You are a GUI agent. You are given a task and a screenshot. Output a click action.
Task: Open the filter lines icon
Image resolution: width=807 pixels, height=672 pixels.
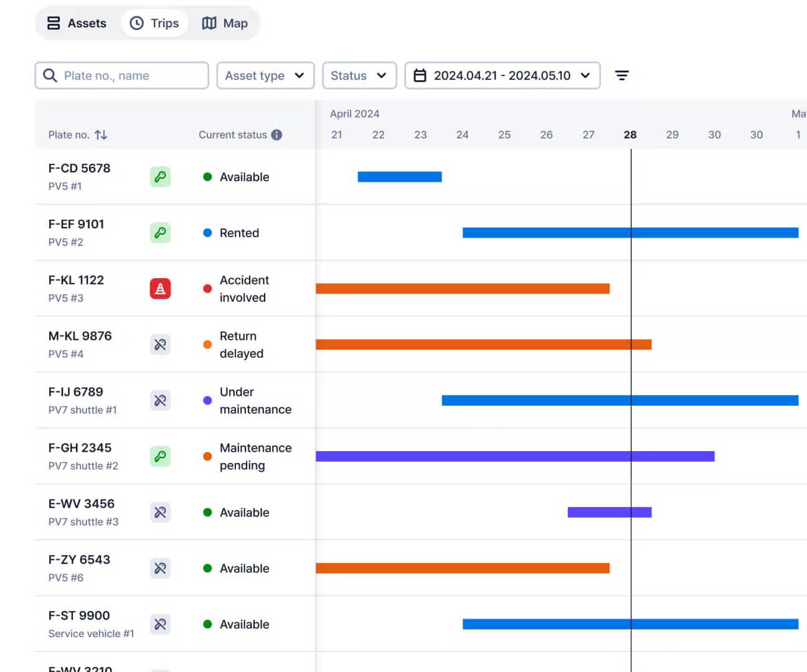621,75
